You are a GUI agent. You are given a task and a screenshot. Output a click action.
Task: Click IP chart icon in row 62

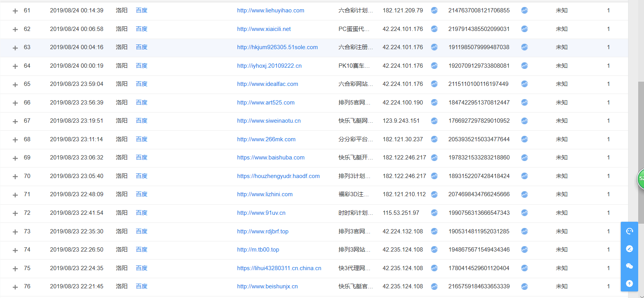point(434,29)
